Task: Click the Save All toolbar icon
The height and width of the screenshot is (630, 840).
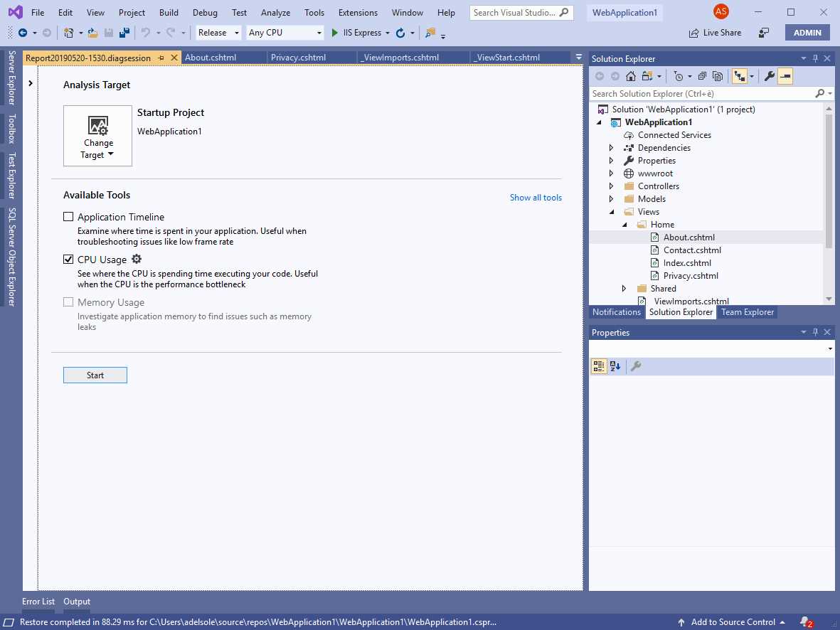Action: click(124, 32)
